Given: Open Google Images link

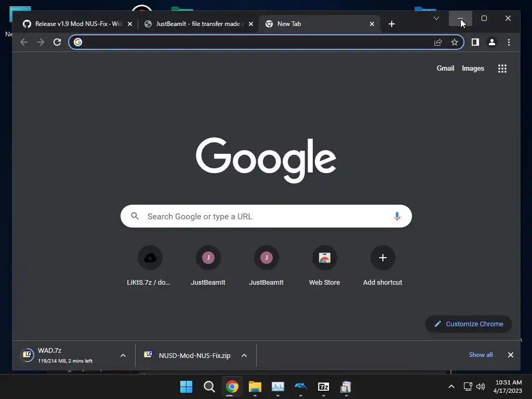Looking at the screenshot, I should point(473,68).
